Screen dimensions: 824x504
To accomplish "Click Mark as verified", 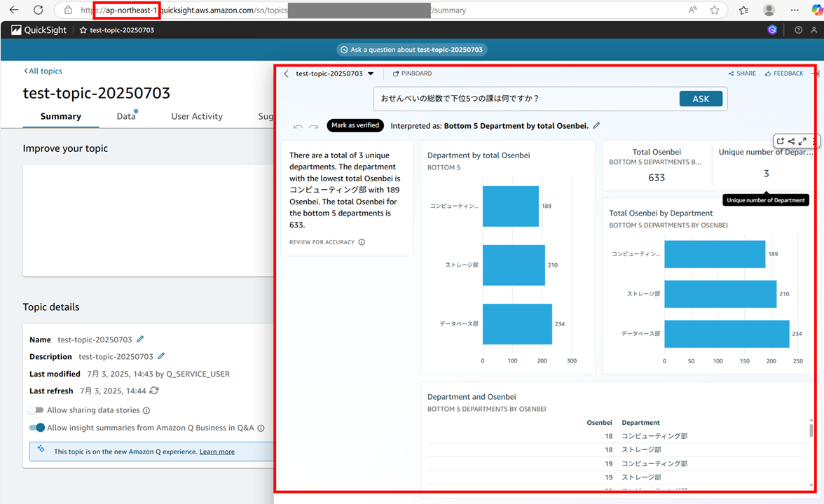I will [x=355, y=125].
